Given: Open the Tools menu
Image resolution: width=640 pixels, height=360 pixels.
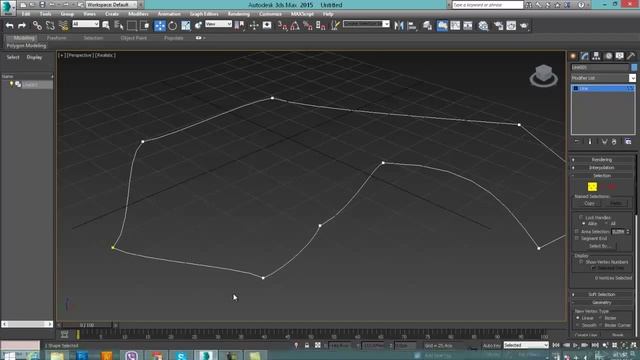Looking at the screenshot, I should [x=45, y=14].
